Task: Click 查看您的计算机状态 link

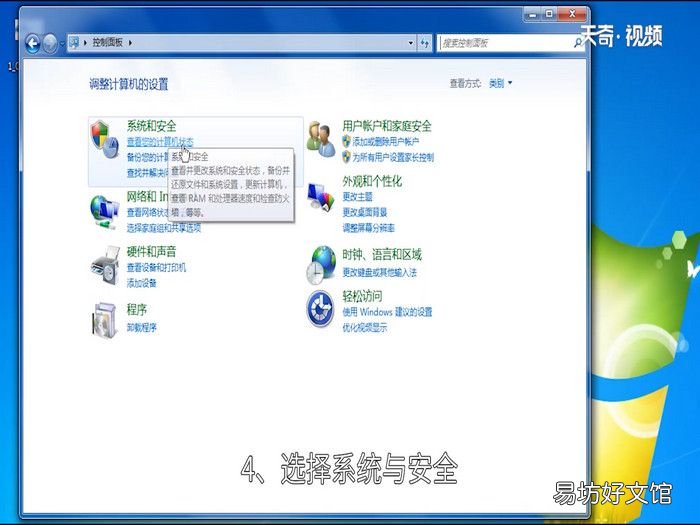Action: coord(160,142)
